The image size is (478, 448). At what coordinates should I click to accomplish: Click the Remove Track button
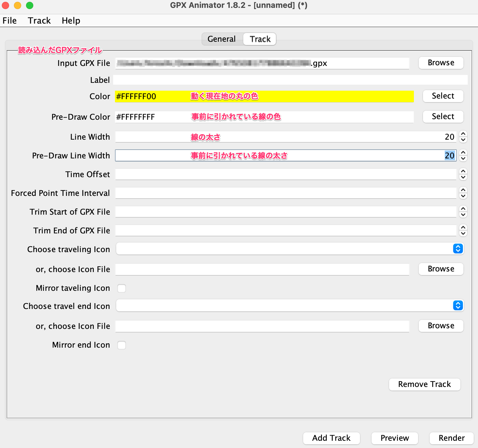[x=424, y=384]
